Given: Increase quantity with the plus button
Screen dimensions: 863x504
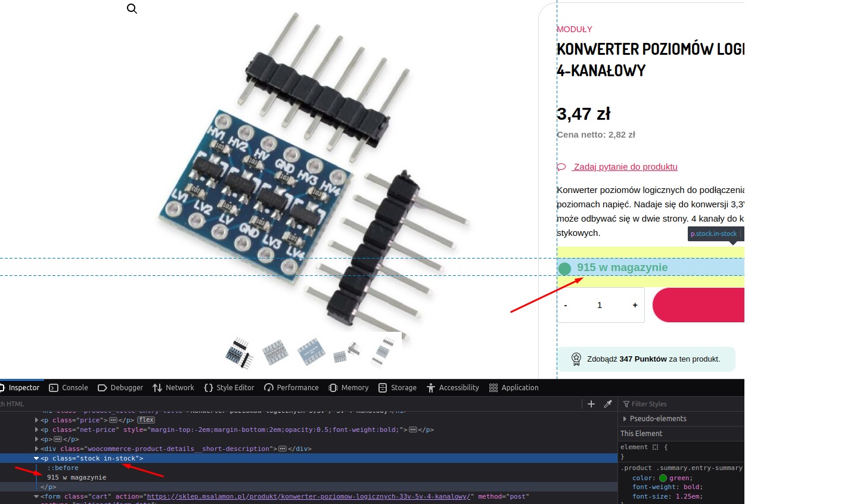Looking at the screenshot, I should [635, 305].
